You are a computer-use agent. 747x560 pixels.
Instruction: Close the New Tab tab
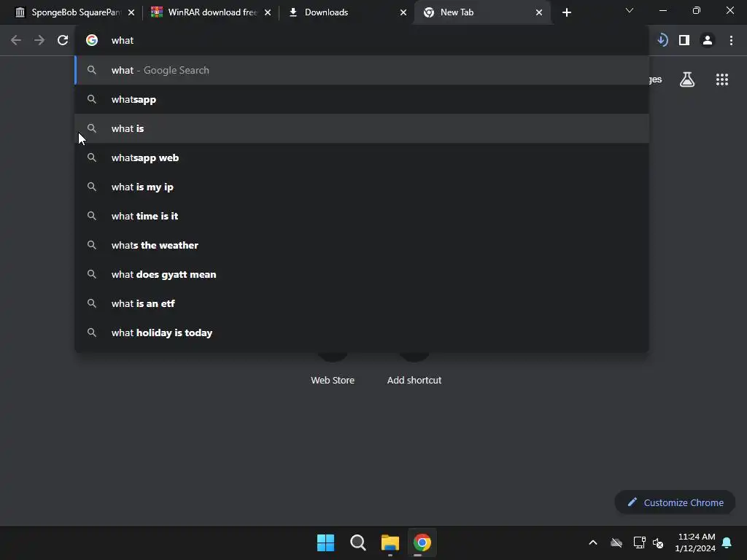tap(539, 12)
